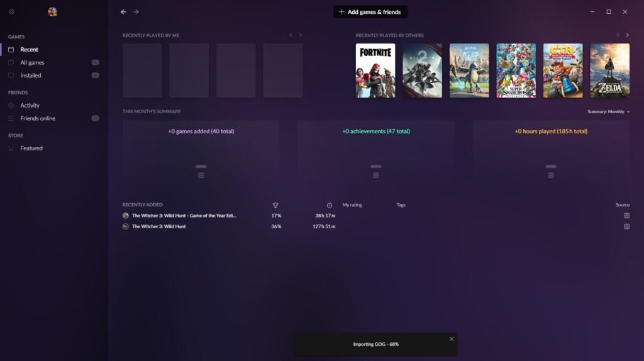Open settings gear icon in sidebar
This screenshot has width=644, height=361.
(11, 11)
